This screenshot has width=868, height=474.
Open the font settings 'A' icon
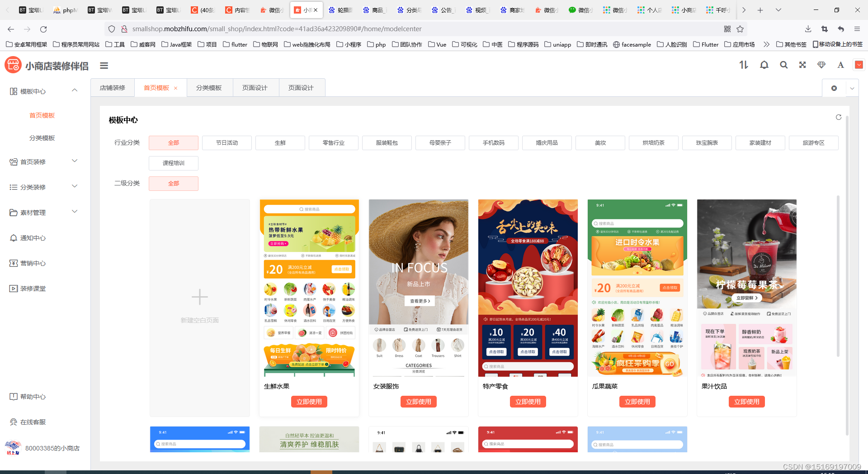(x=840, y=65)
